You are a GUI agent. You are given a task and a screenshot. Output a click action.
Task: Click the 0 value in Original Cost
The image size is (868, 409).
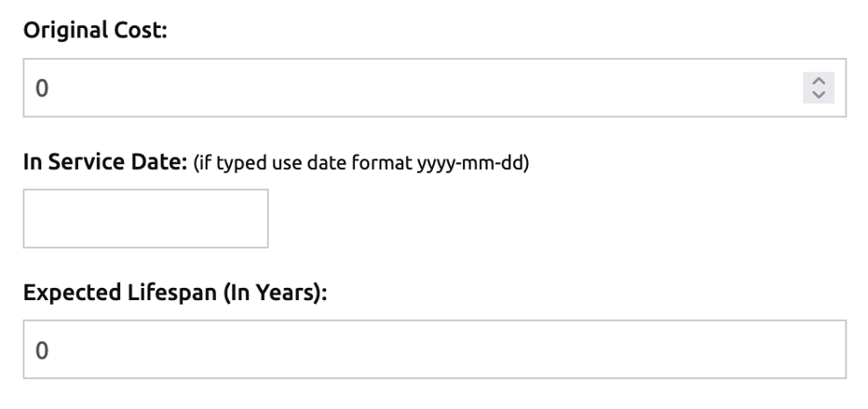(42, 89)
